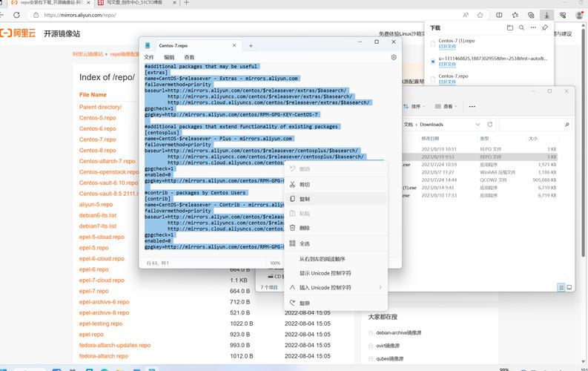Screen dimensions: 588x371
Task: Choose 显示 Unicode 控制字符 in the context menu
Action: [336, 273]
